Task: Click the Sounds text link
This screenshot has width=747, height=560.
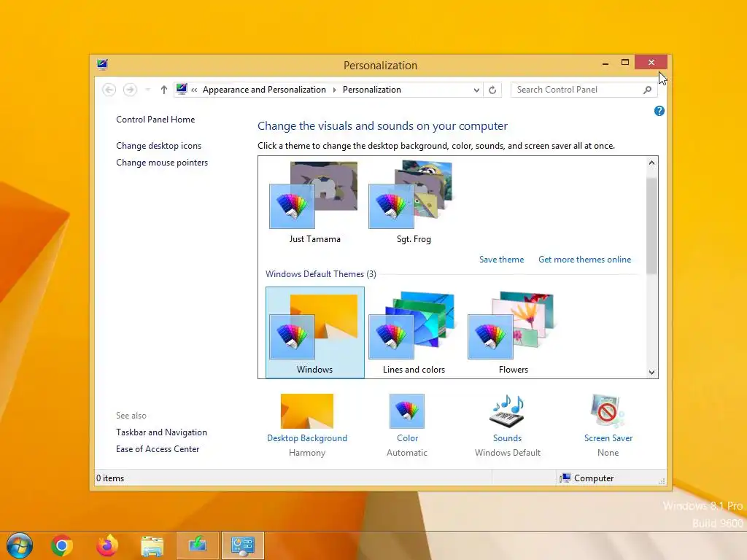Action: 508,438
